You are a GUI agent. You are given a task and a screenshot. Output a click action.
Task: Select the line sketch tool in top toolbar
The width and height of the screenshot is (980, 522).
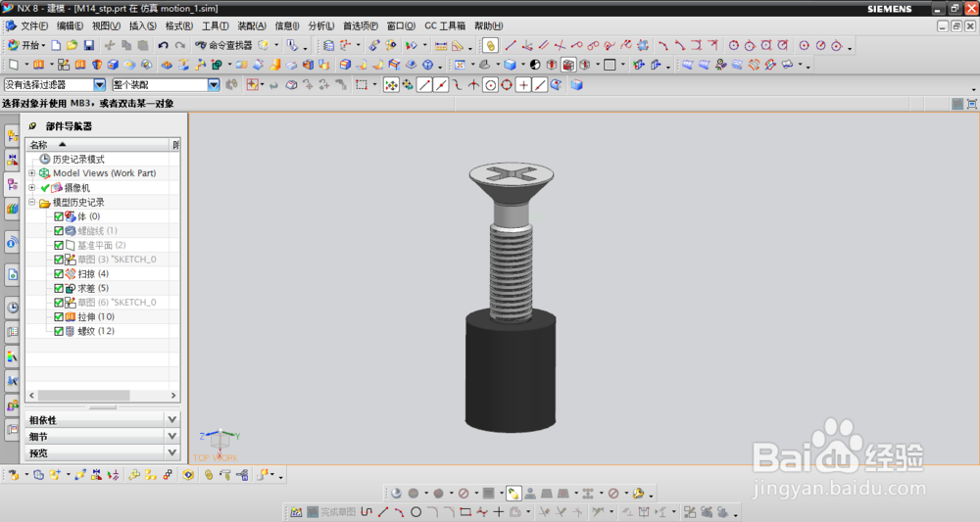[x=511, y=45]
